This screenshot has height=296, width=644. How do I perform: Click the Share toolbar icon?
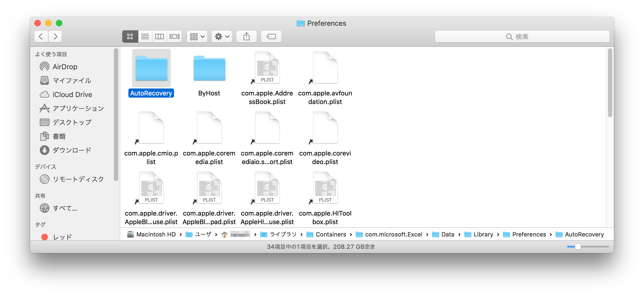246,36
